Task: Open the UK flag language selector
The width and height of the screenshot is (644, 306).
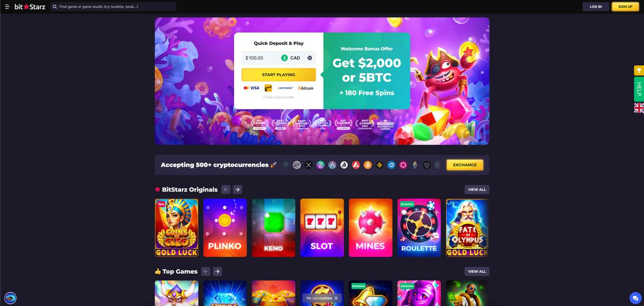Action: tap(639, 108)
